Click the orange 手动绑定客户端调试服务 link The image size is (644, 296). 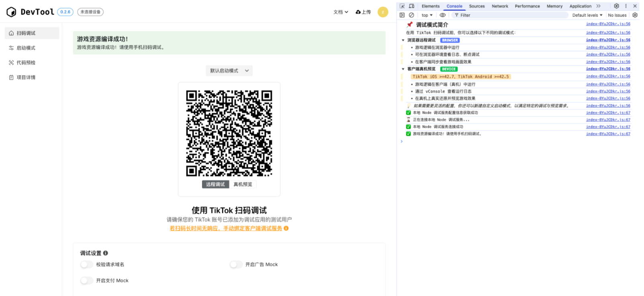pos(226,228)
